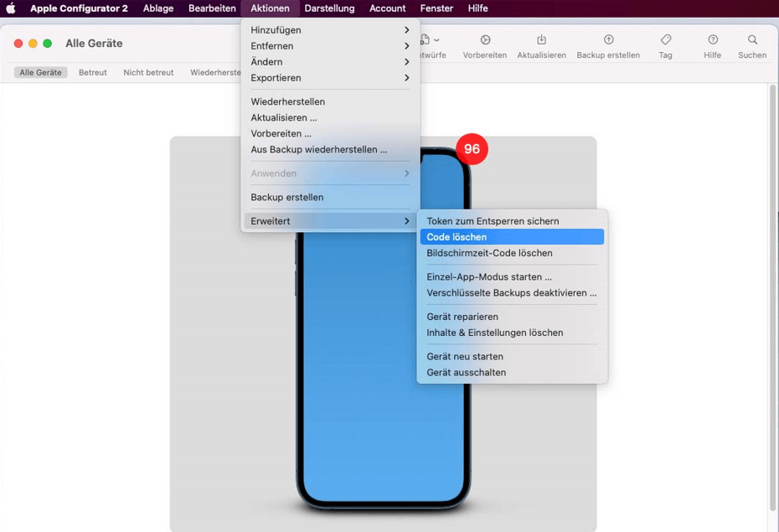Viewport: 779px width, 532px height.
Task: Switch to the Nicht betreut filter tab
Action: tap(148, 73)
